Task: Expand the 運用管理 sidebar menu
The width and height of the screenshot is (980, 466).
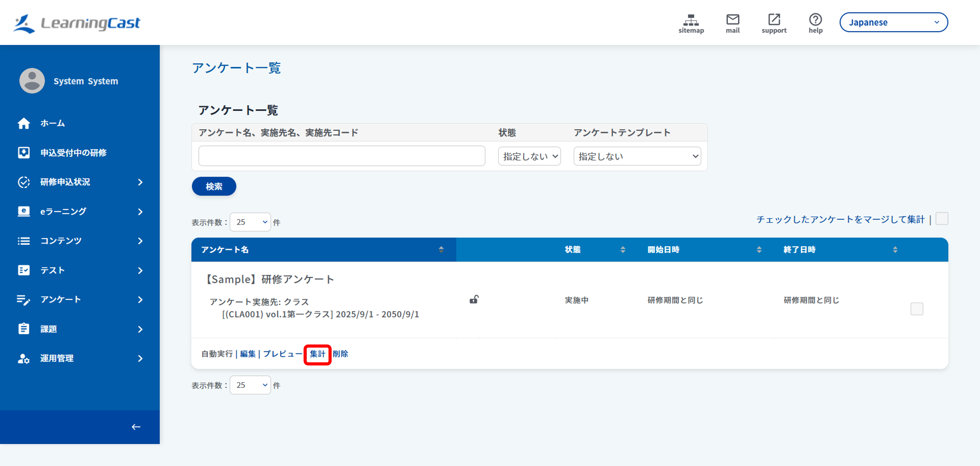Action: [80, 359]
